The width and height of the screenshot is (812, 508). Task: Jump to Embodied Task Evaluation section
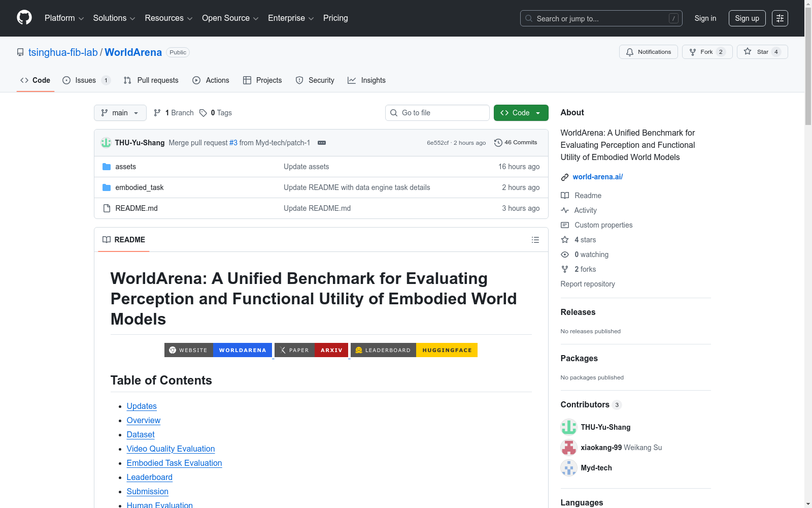click(175, 463)
